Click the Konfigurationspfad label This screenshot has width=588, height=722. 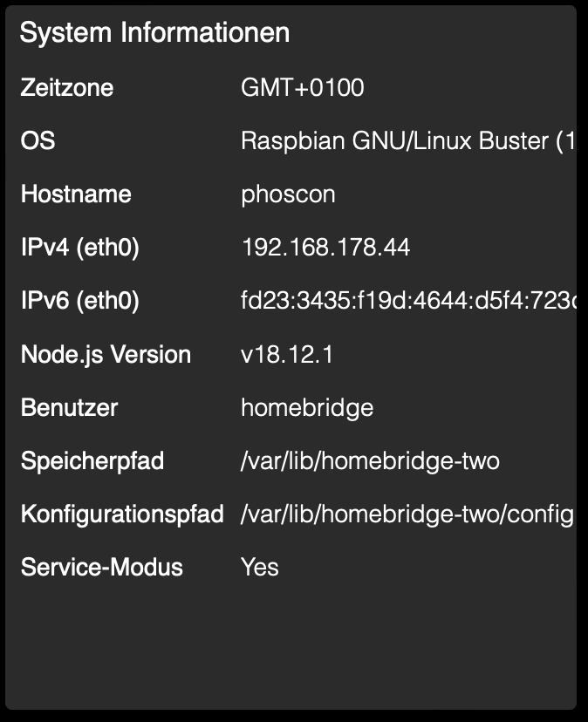pyautogui.click(x=122, y=514)
